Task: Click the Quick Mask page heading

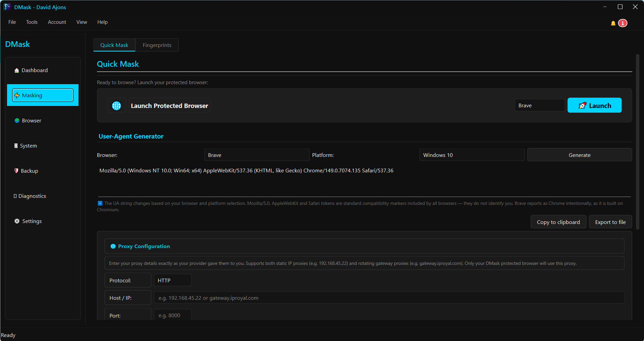Action: (x=118, y=64)
